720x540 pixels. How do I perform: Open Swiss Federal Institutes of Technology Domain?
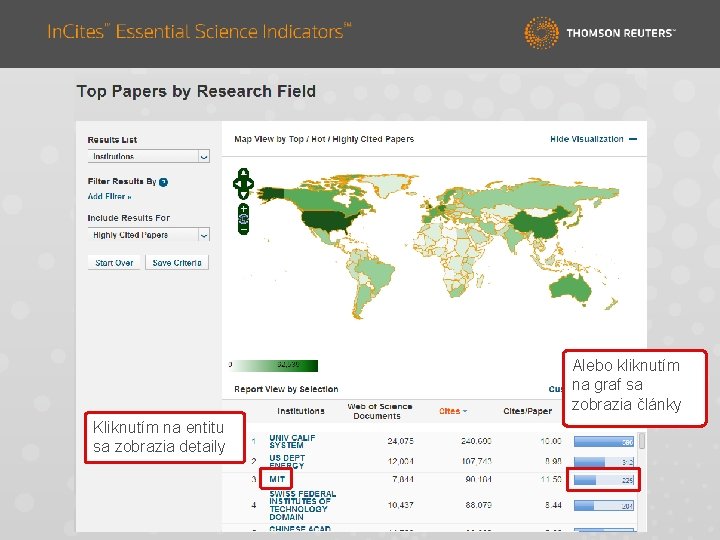(303, 505)
